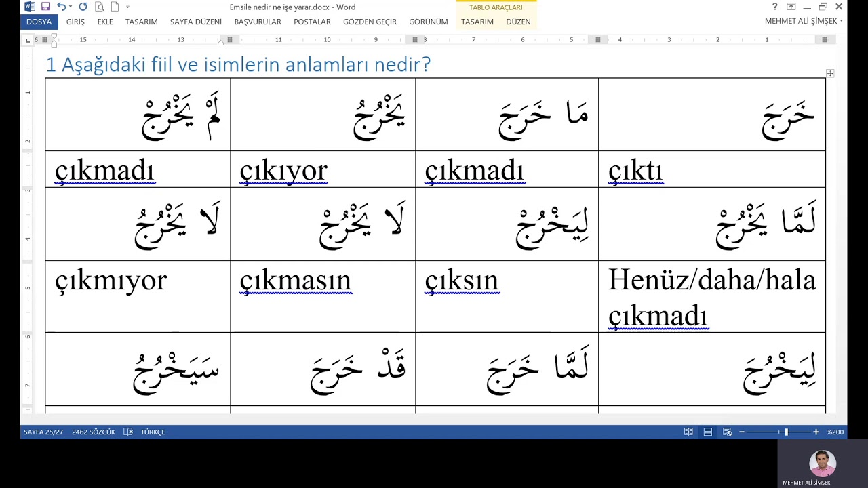This screenshot has height=488, width=868.
Task: Open the GÖZDEN GEÇİR ribbon tab
Action: (x=370, y=22)
